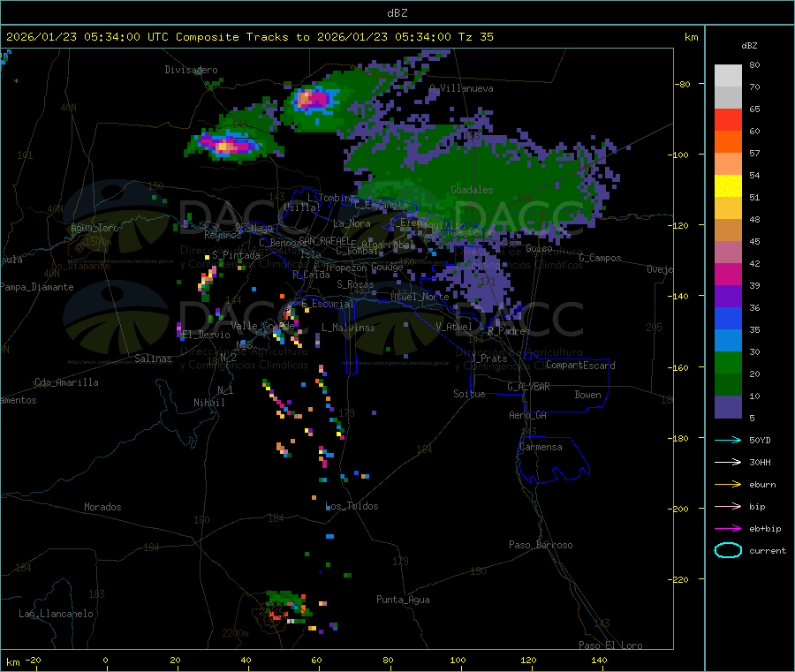Click the 'R_Padre' map label
795x672 pixels.
point(506,331)
